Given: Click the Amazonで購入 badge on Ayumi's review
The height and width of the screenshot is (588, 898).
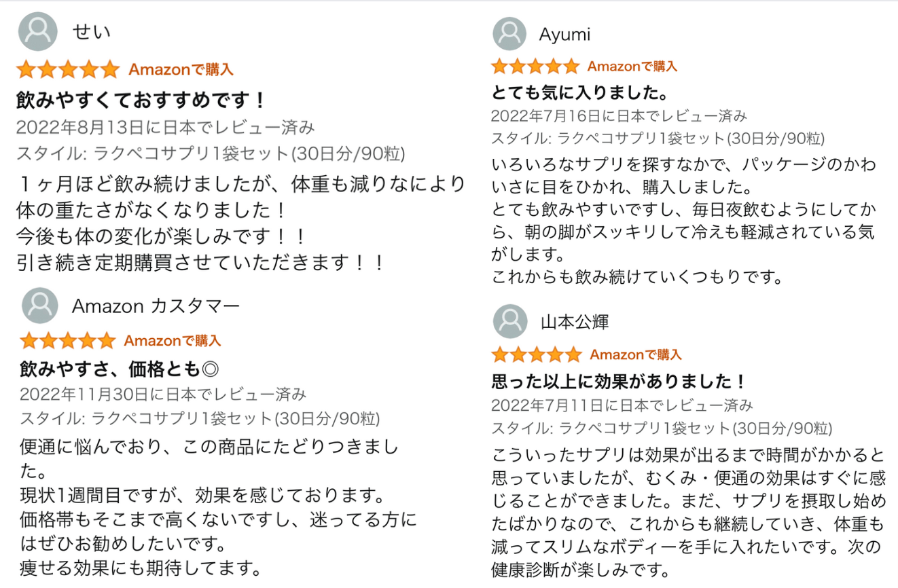Looking at the screenshot, I should (x=632, y=66).
